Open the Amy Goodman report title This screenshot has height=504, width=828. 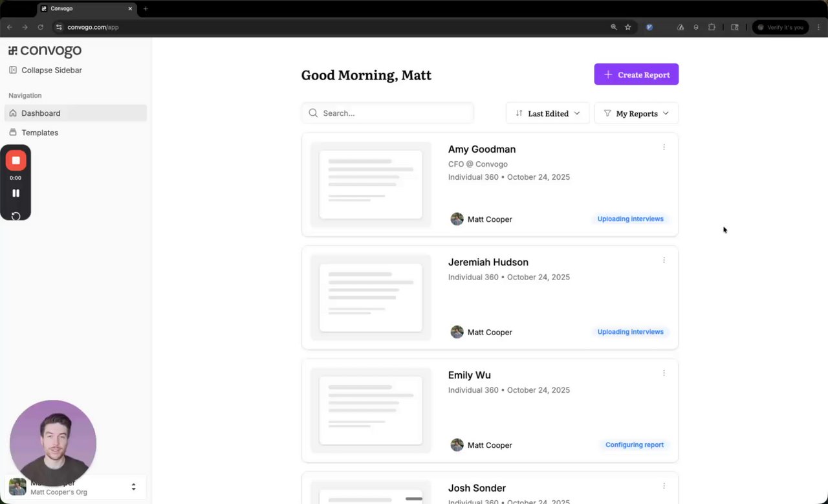(482, 149)
